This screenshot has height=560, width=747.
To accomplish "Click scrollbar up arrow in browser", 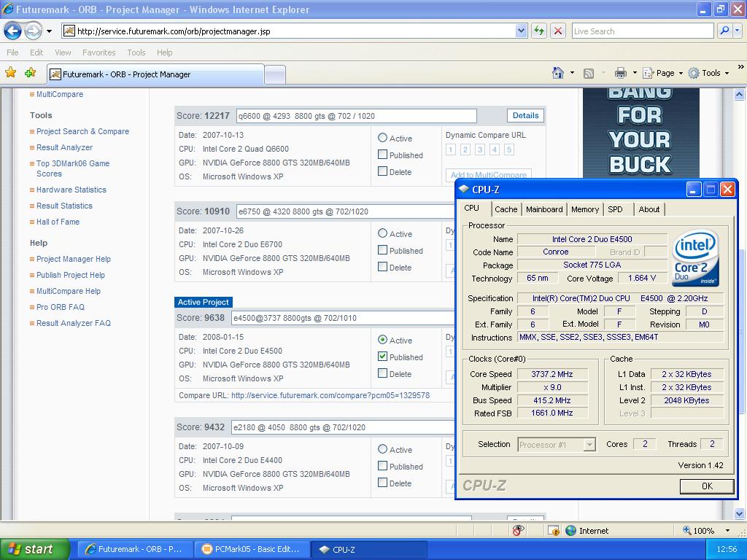I will point(739,94).
